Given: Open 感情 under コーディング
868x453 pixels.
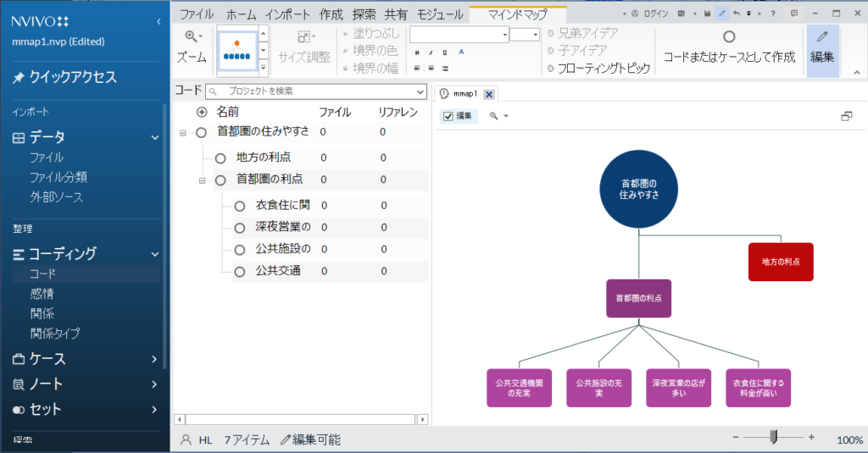Looking at the screenshot, I should click(42, 294).
